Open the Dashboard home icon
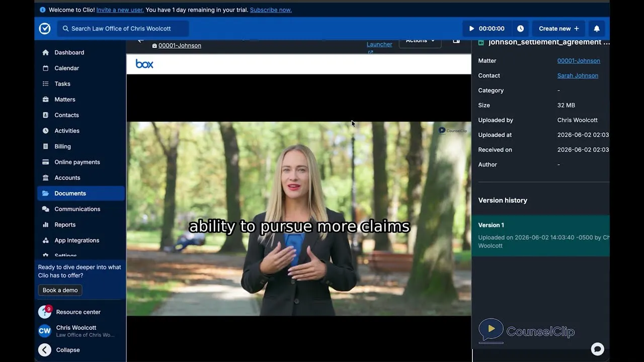The height and width of the screenshot is (362, 644). click(x=46, y=52)
